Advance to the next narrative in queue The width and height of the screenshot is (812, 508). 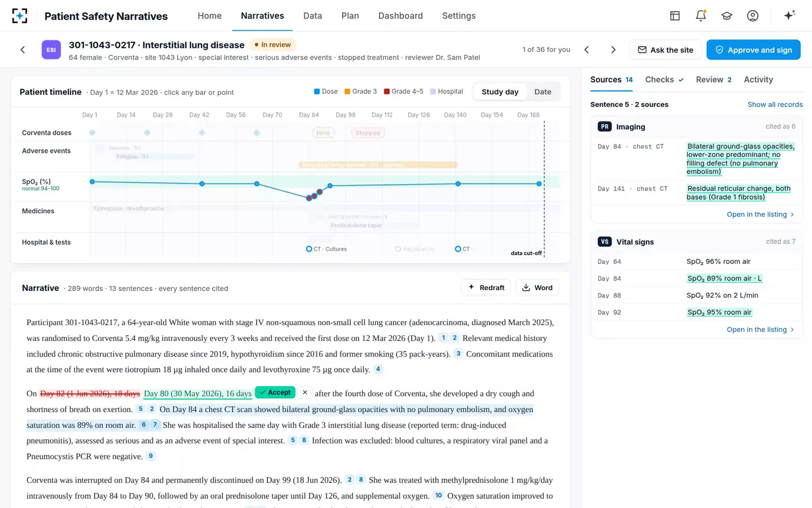pos(614,50)
